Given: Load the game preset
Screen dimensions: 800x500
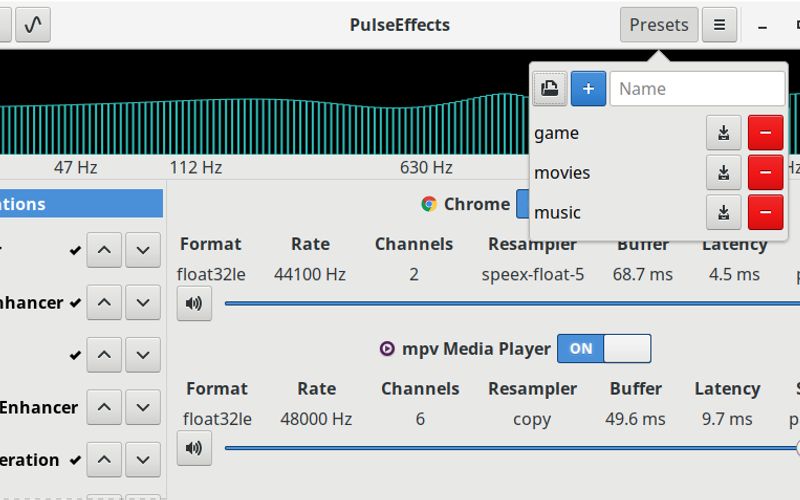Looking at the screenshot, I should [x=556, y=133].
